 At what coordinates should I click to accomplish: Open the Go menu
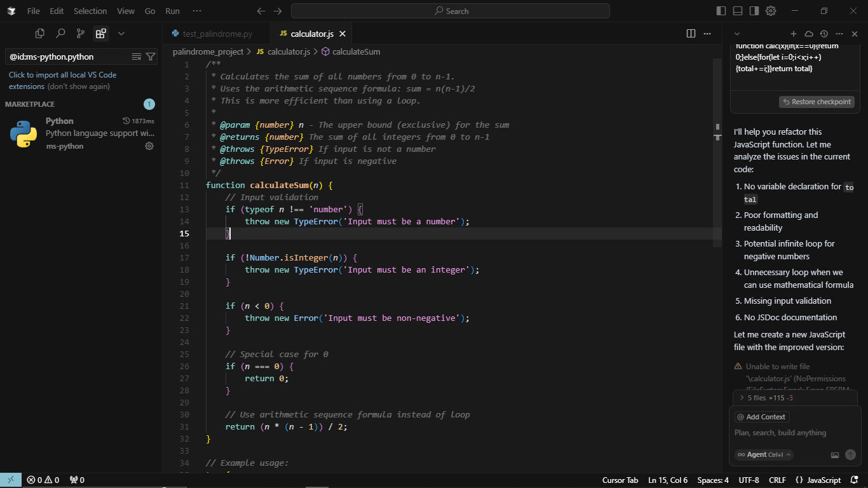150,11
